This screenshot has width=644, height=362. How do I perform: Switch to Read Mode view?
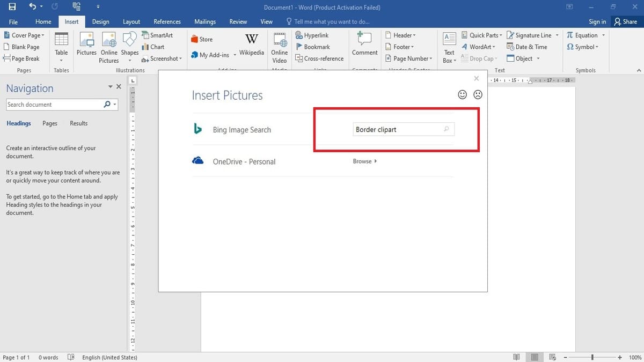click(x=516, y=357)
